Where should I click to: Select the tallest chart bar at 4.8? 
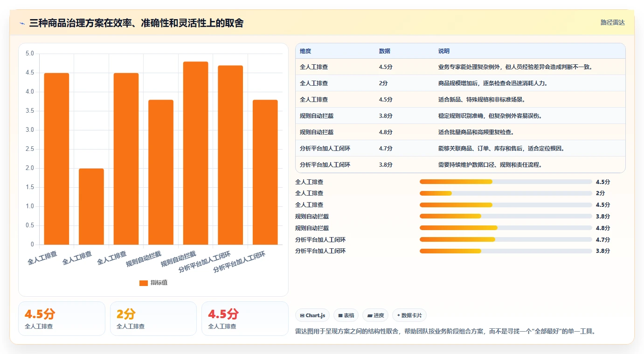tap(195, 153)
